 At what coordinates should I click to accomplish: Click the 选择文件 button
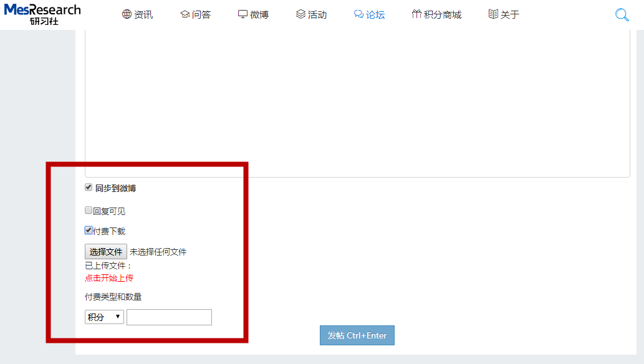coord(105,251)
